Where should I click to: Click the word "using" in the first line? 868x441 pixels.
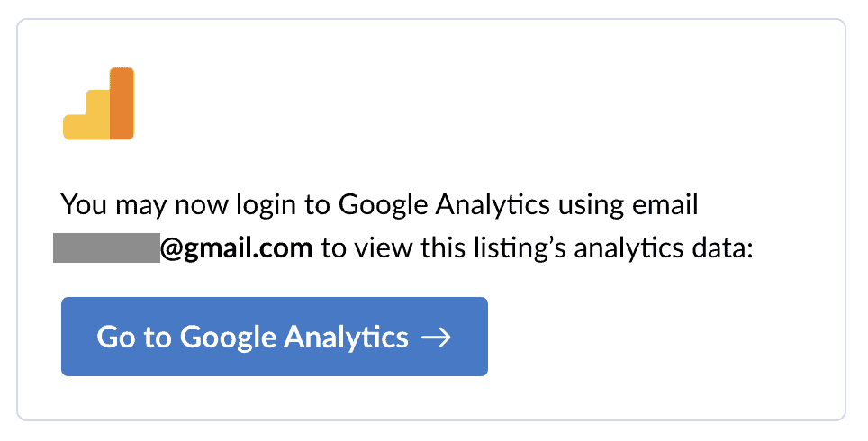pyautogui.click(x=591, y=206)
